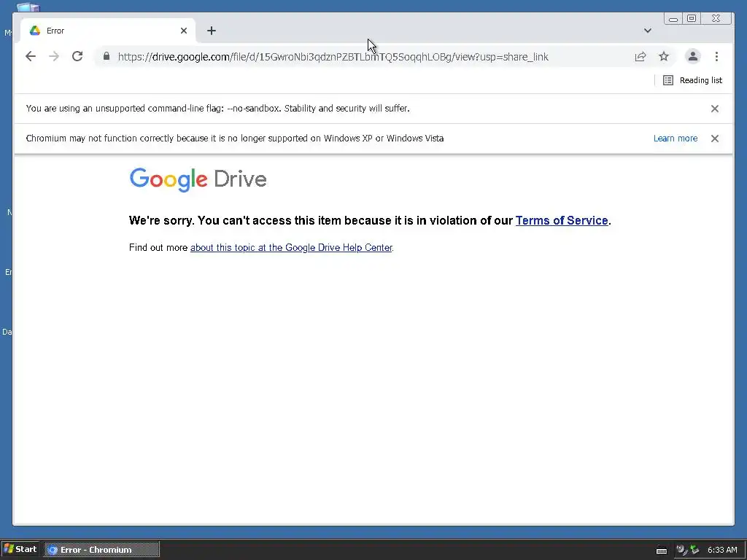The image size is (747, 560).
Task: Click the 6:33 AM clock
Action: [x=722, y=550]
